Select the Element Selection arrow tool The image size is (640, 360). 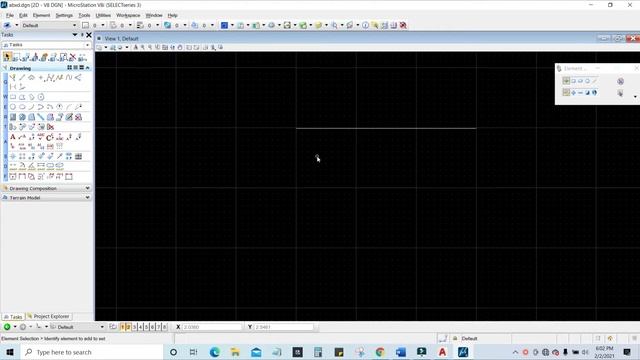(7, 57)
